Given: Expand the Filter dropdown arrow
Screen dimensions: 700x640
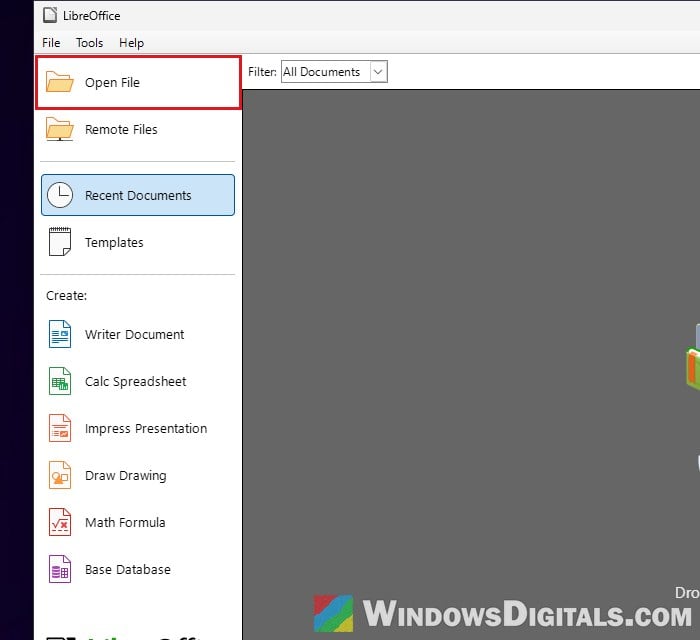Looking at the screenshot, I should 378,72.
